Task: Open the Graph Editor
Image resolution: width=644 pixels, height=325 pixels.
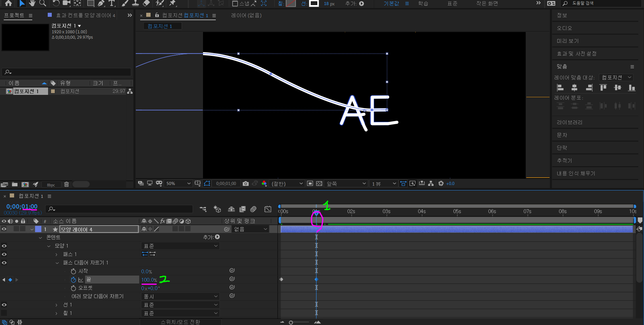Action: click(268, 209)
